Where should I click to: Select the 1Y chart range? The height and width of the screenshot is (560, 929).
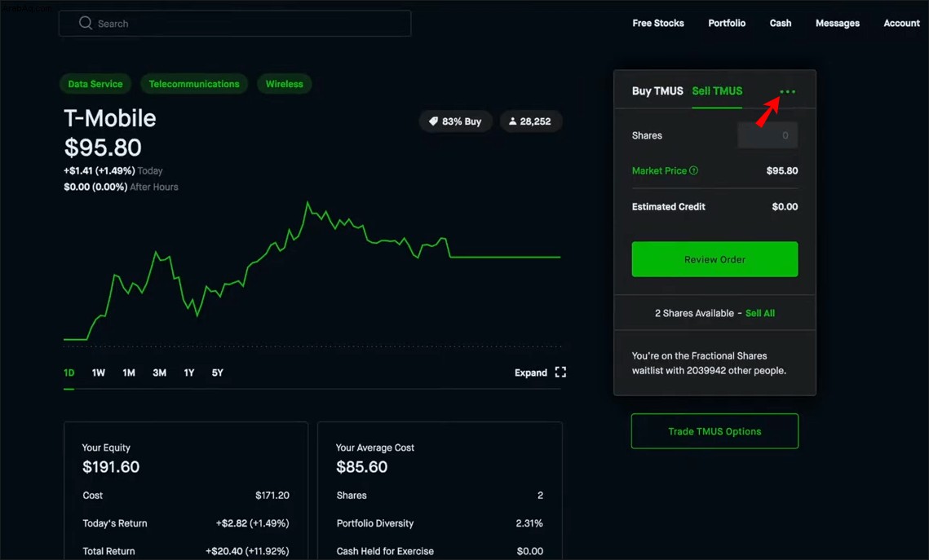tap(189, 373)
